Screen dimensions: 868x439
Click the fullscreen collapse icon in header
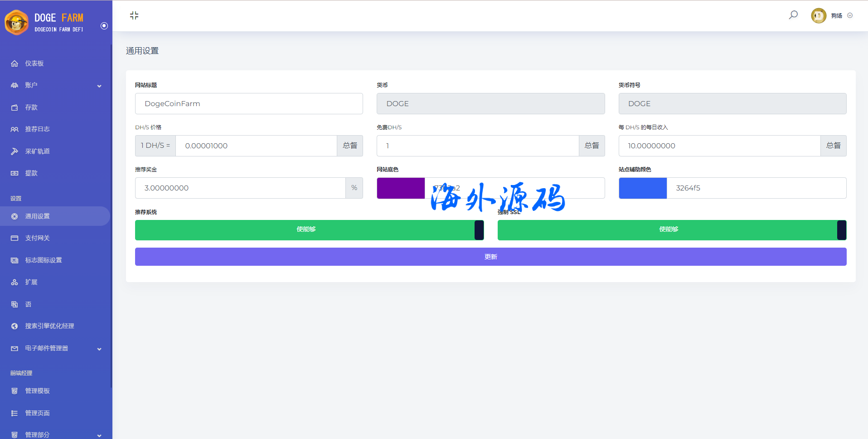click(x=134, y=15)
